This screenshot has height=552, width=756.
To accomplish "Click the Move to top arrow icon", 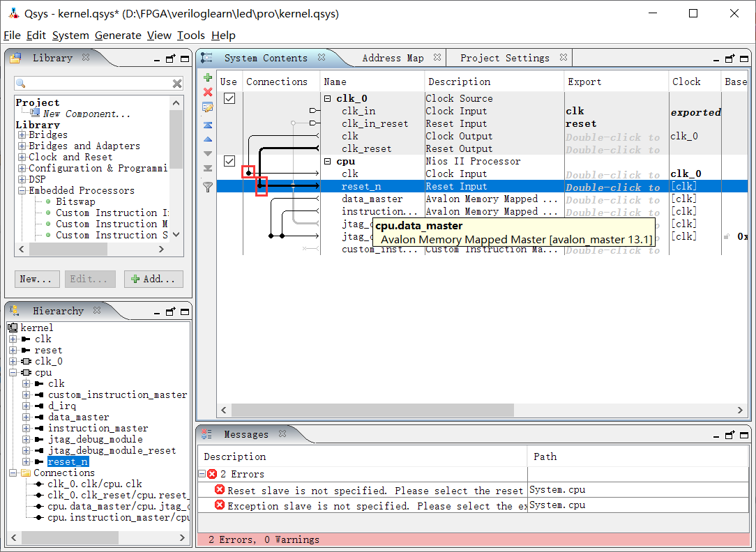I will click(208, 125).
